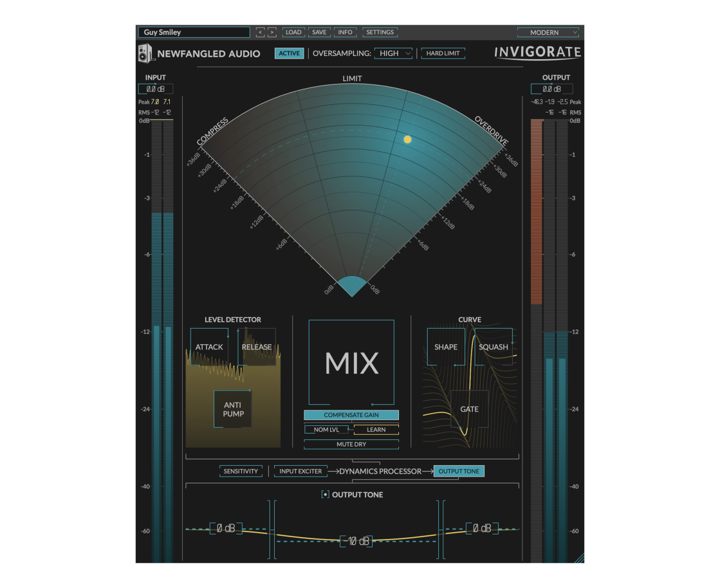Go to previous preset arrow
This screenshot has height=588, width=720.
tap(261, 32)
